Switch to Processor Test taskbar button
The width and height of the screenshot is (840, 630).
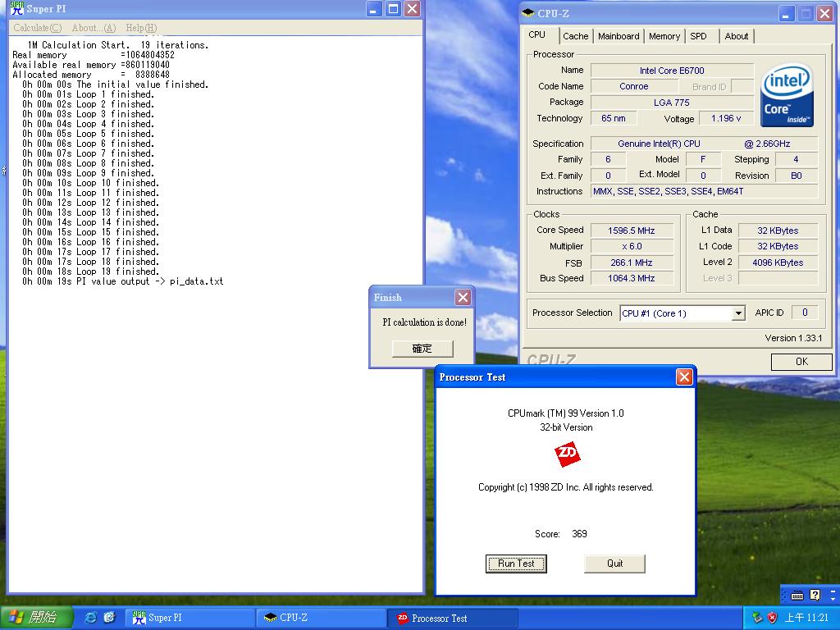(x=453, y=618)
